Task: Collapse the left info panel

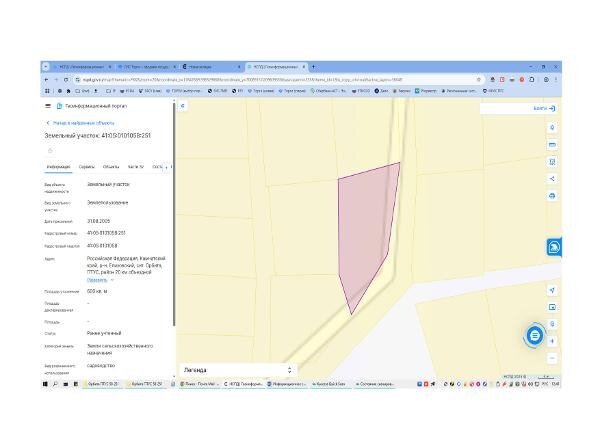Action: [x=183, y=106]
